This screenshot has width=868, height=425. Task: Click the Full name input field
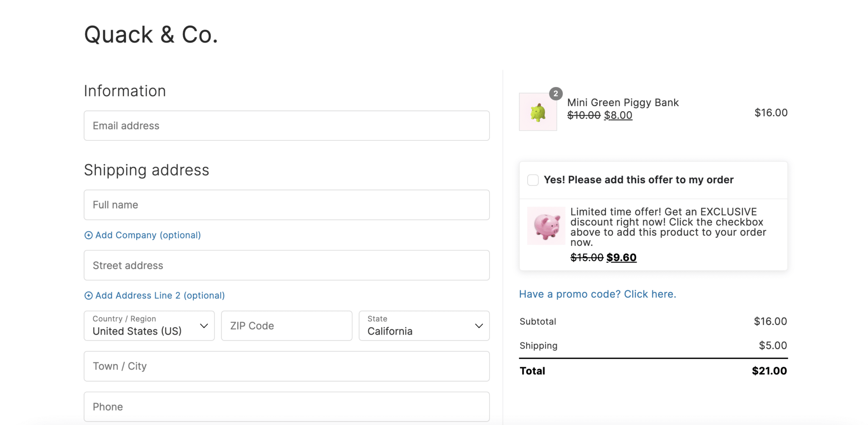click(287, 205)
